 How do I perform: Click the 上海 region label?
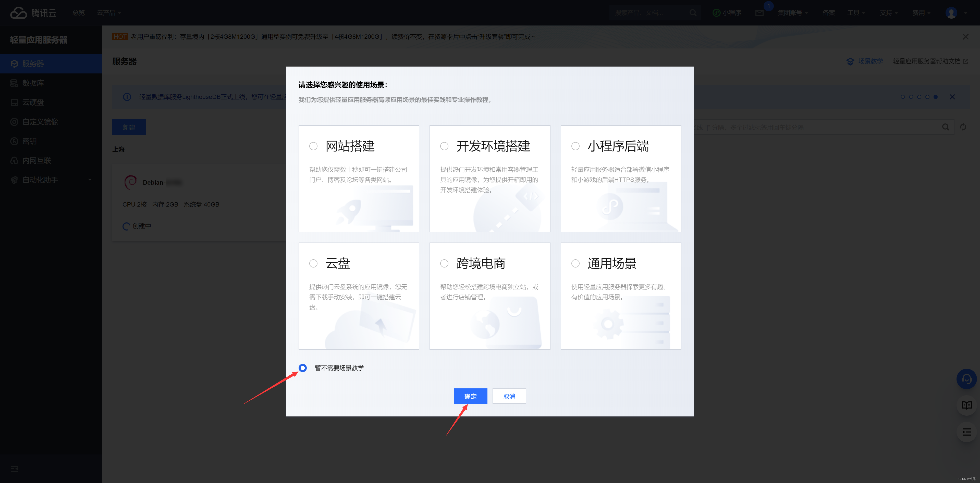pos(118,149)
